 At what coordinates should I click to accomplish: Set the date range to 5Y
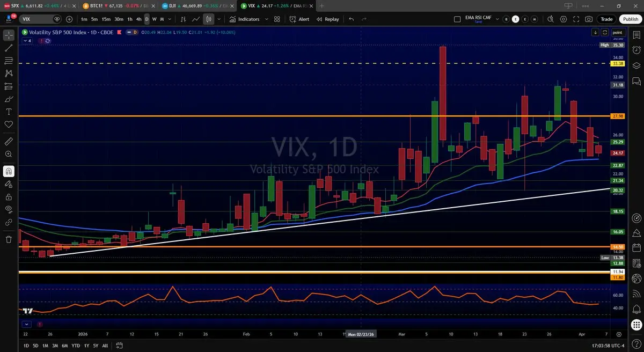tap(96, 346)
